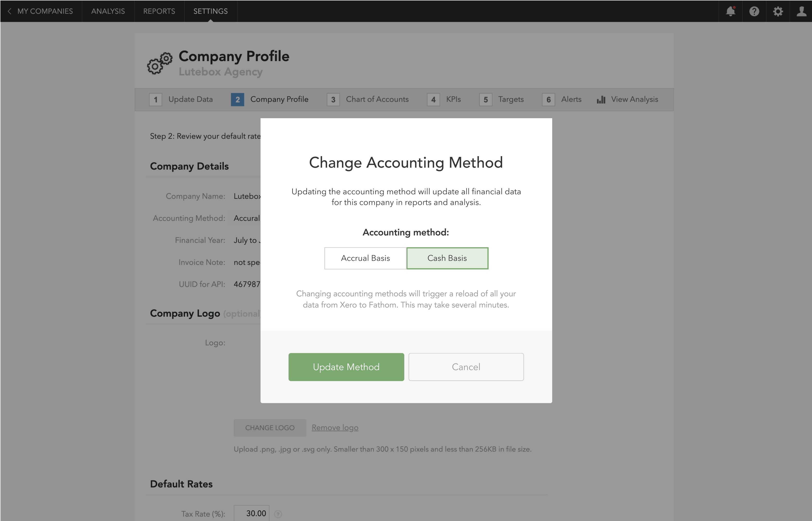This screenshot has height=521, width=812.
Task: Select Cash Basis accounting method
Action: click(x=447, y=258)
